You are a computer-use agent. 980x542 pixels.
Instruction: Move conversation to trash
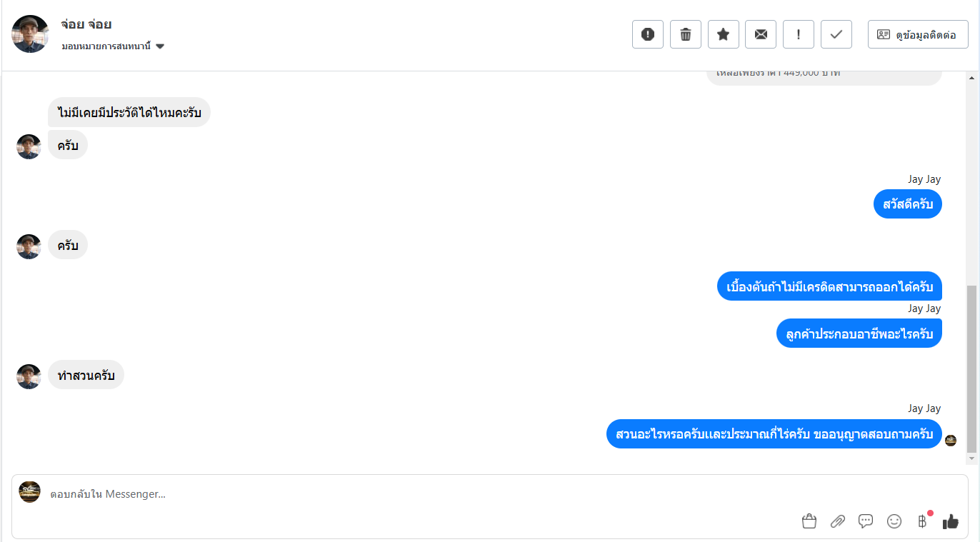[x=686, y=34]
